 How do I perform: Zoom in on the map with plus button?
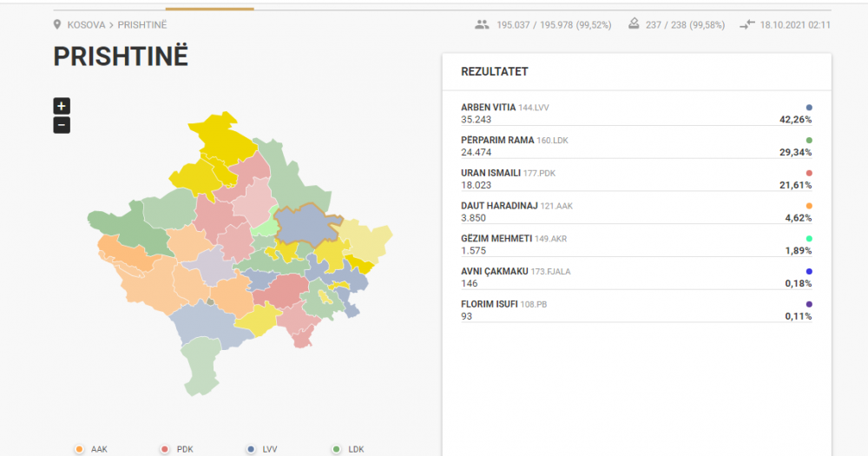tap(61, 106)
